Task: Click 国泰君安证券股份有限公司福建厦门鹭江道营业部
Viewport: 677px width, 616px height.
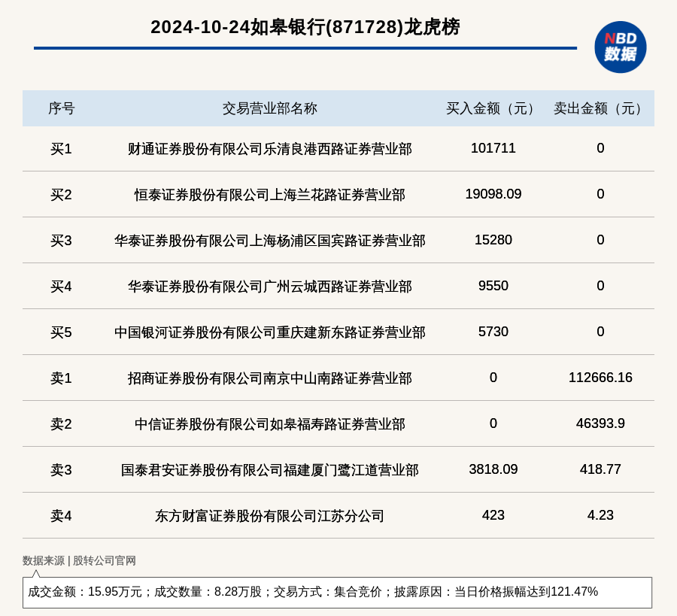Action: pos(270,469)
